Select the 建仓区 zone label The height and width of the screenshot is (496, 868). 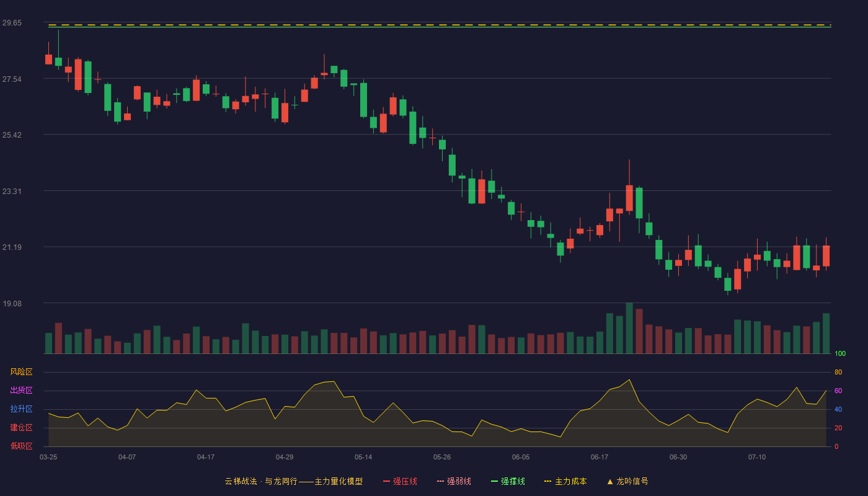click(21, 428)
